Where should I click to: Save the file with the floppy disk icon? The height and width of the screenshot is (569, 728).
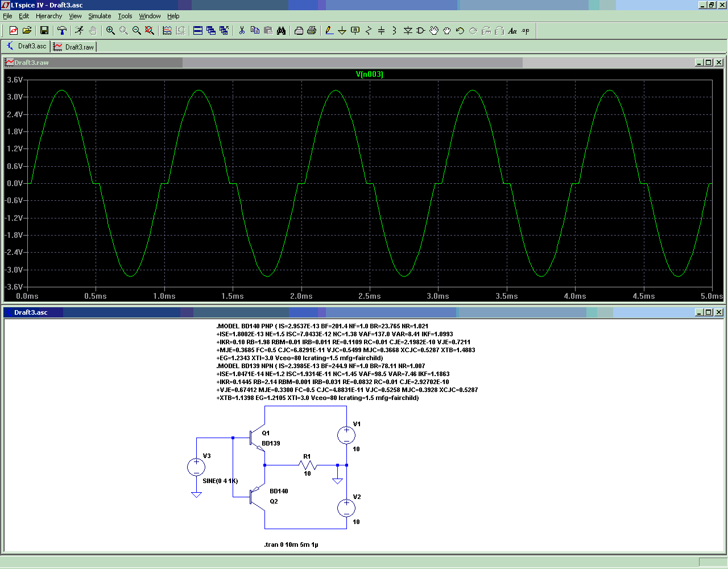pyautogui.click(x=44, y=31)
